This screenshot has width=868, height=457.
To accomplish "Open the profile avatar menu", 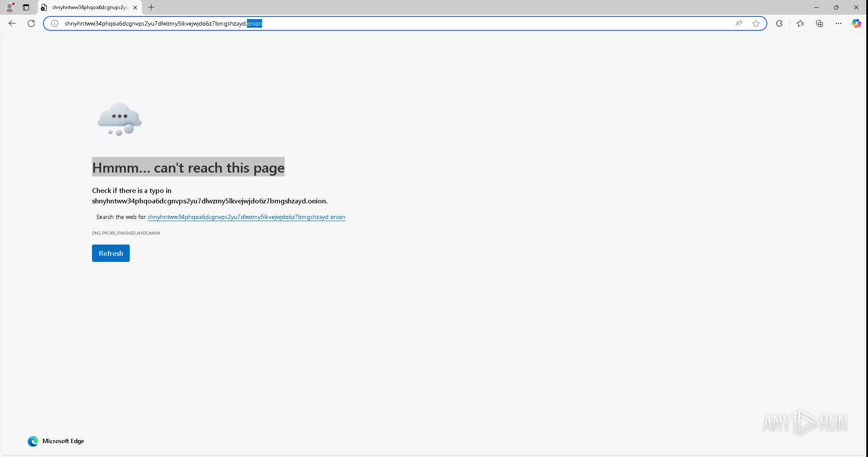I will click(x=10, y=7).
